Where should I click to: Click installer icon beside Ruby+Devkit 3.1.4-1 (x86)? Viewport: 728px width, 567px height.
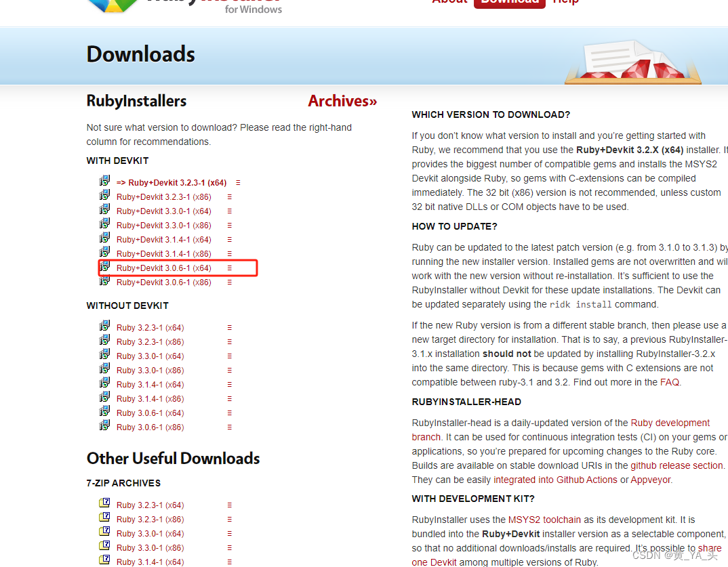pos(104,252)
